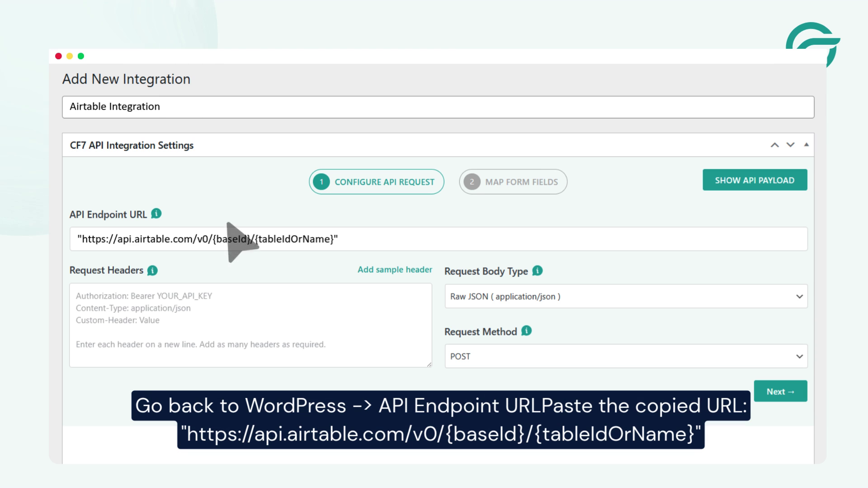Image resolution: width=868 pixels, height=488 pixels.
Task: Click the Request Method label
Action: tap(481, 332)
